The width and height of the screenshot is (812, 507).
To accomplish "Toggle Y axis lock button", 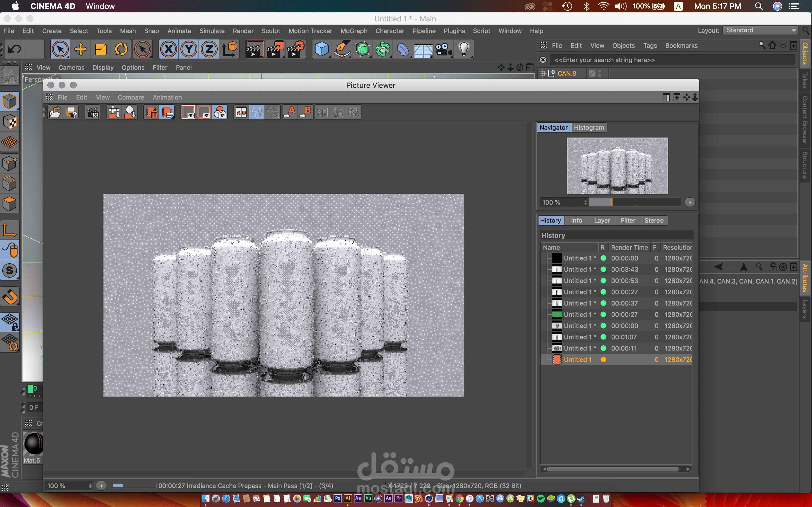I will (x=189, y=49).
